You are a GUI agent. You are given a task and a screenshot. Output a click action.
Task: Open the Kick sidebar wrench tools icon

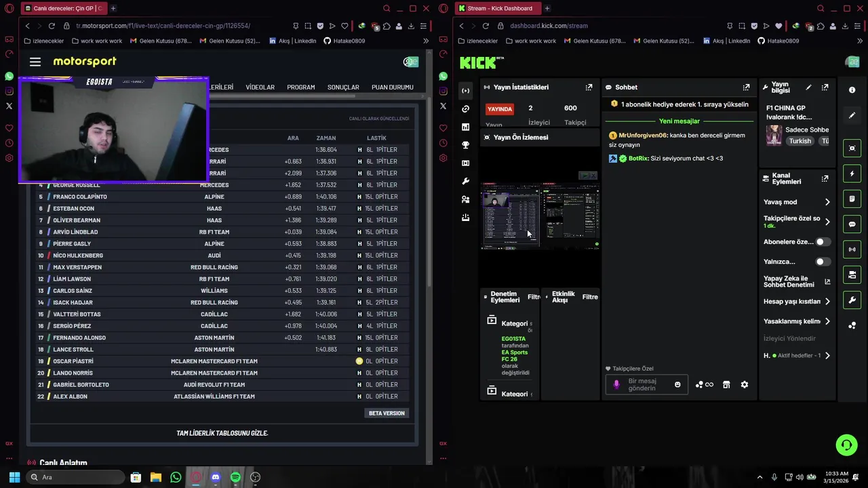(465, 182)
